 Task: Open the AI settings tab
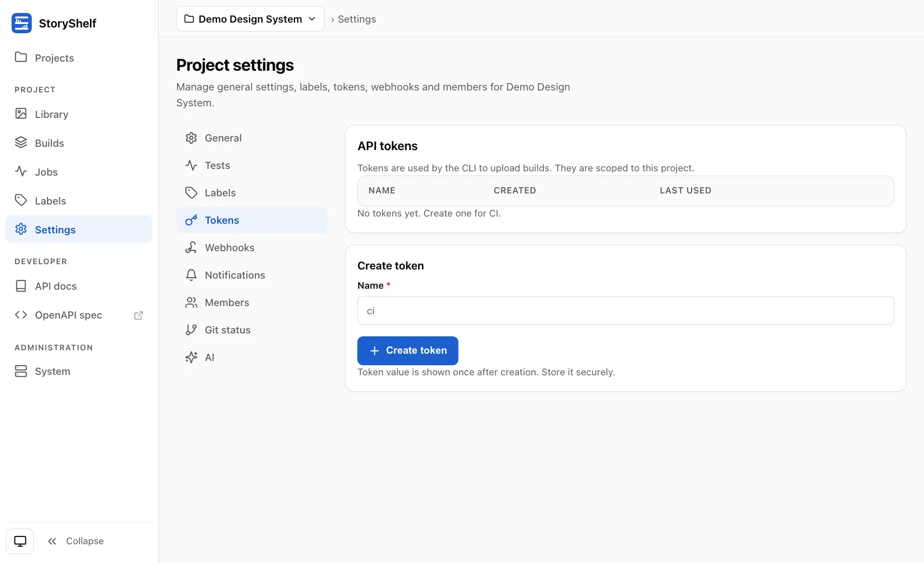pyautogui.click(x=252, y=357)
